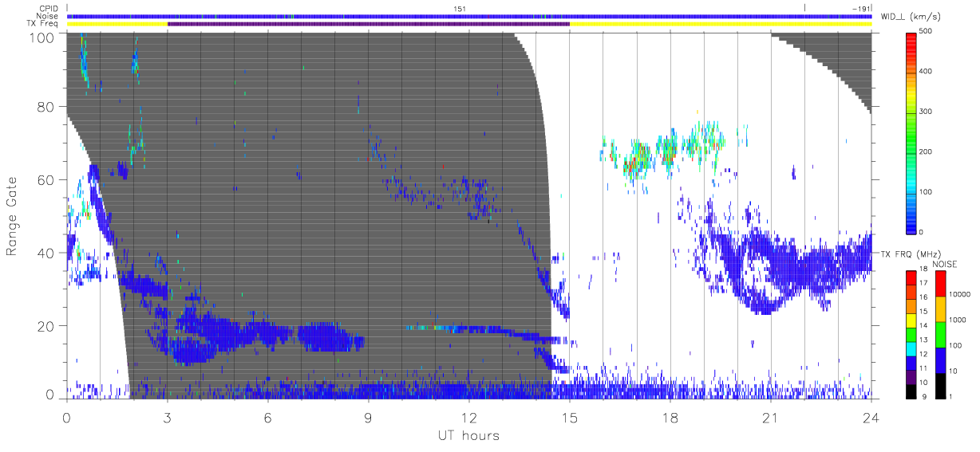Click y-axis tick label 80
Viewport: 980px width, 452px height.
[46, 108]
